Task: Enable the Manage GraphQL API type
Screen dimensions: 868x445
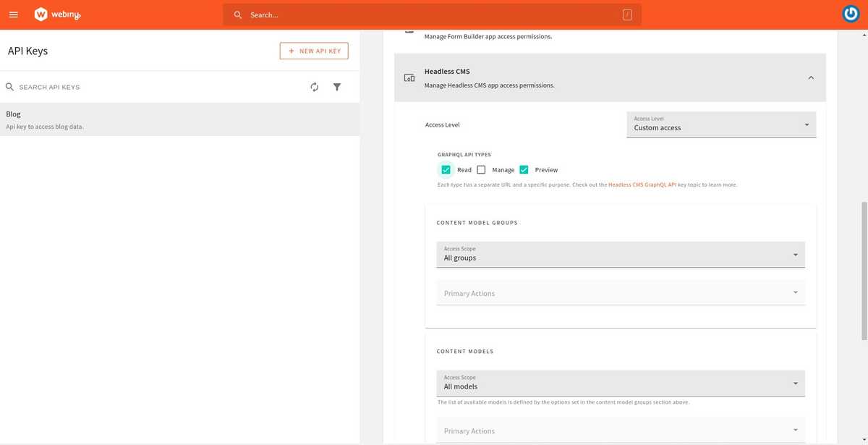Action: tap(481, 169)
